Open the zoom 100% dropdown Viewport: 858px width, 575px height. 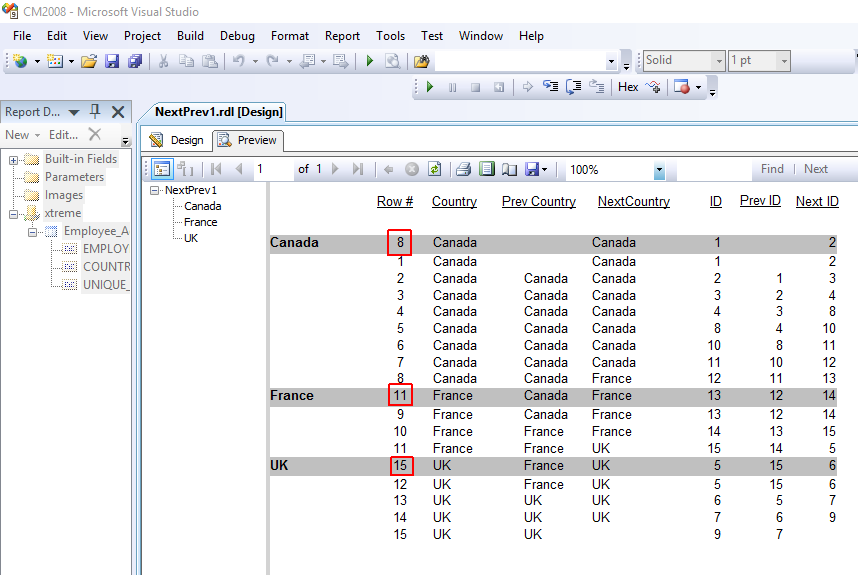coord(659,170)
